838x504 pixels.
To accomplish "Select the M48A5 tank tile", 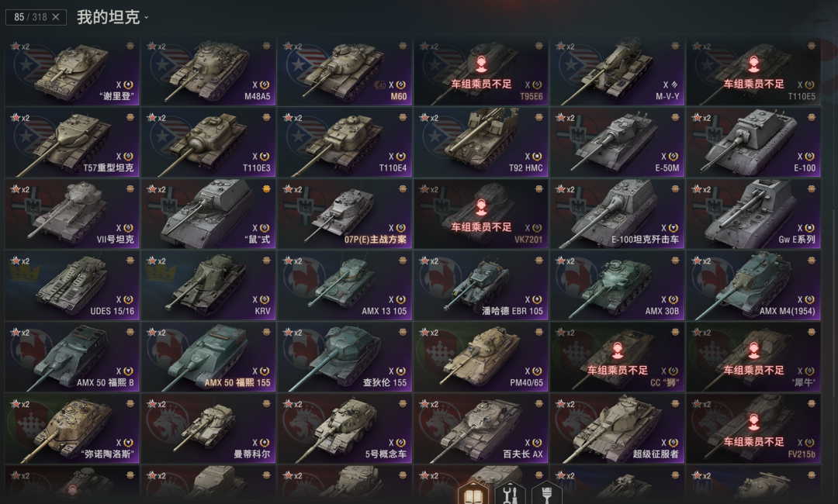I will [209, 71].
